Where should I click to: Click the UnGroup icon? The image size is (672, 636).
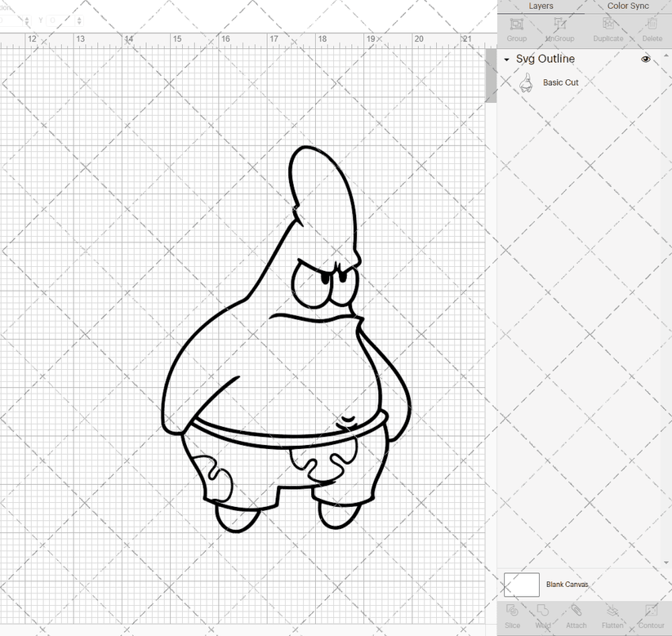tap(559, 31)
